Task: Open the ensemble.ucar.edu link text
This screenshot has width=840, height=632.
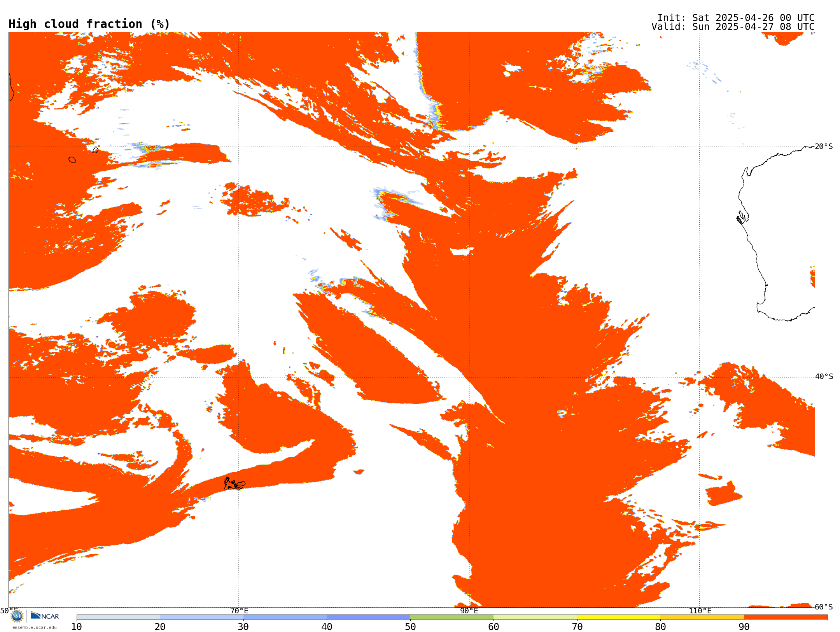Action: [34, 627]
